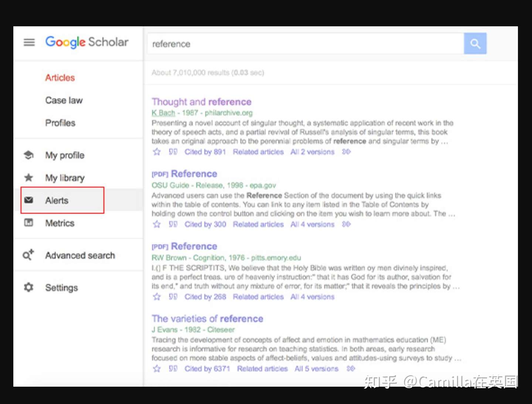Open 'All 5 versions' link

316,369
